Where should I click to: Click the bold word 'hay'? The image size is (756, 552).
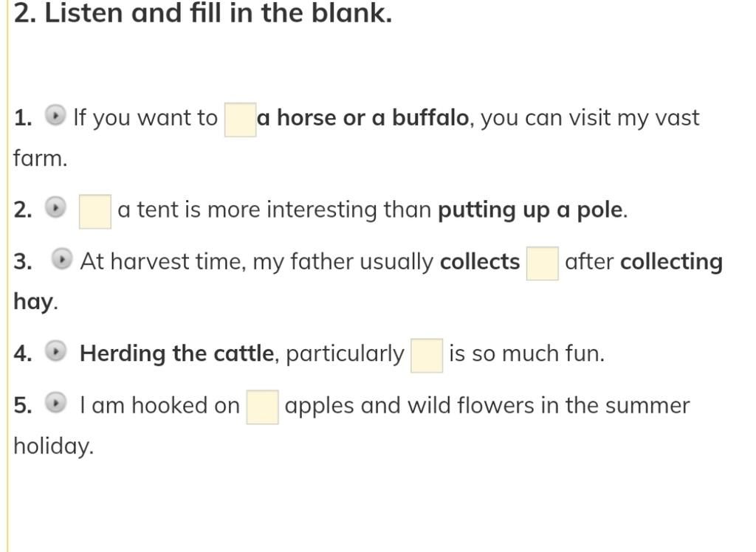pyautogui.click(x=33, y=303)
